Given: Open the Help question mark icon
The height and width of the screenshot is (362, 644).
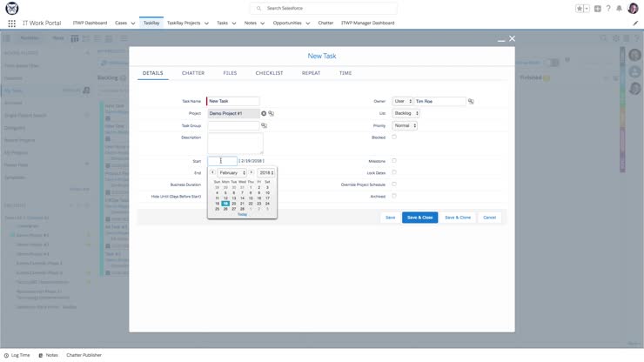Looking at the screenshot, I should [x=608, y=8].
